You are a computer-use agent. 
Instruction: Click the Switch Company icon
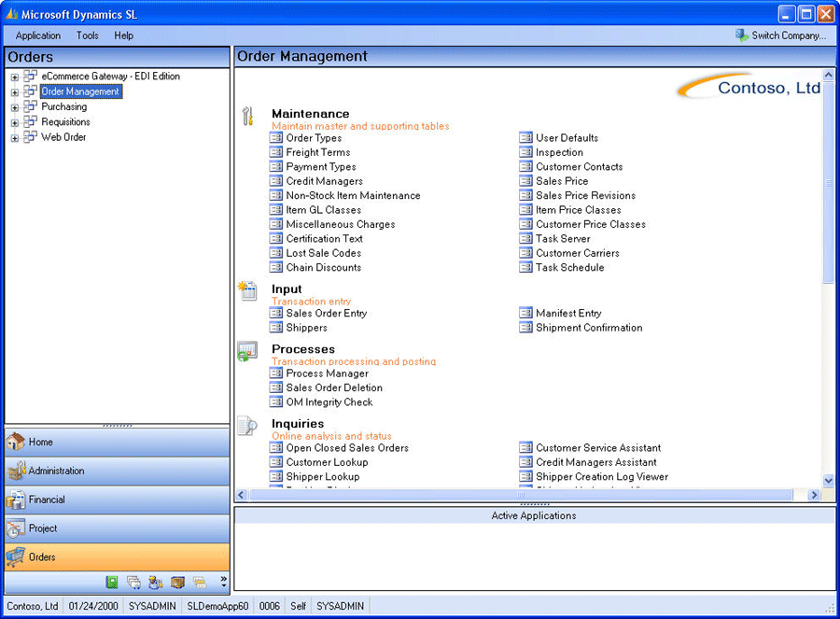pyautogui.click(x=741, y=35)
